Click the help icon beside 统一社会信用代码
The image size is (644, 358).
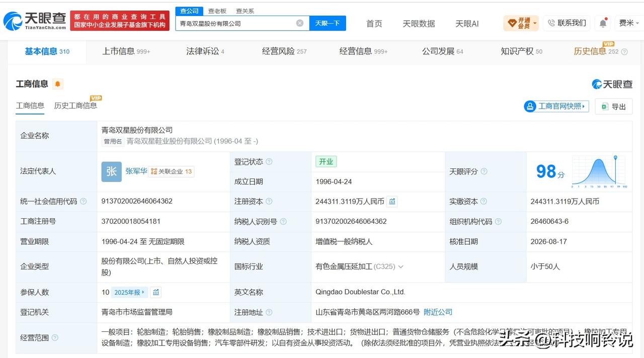tap(84, 202)
